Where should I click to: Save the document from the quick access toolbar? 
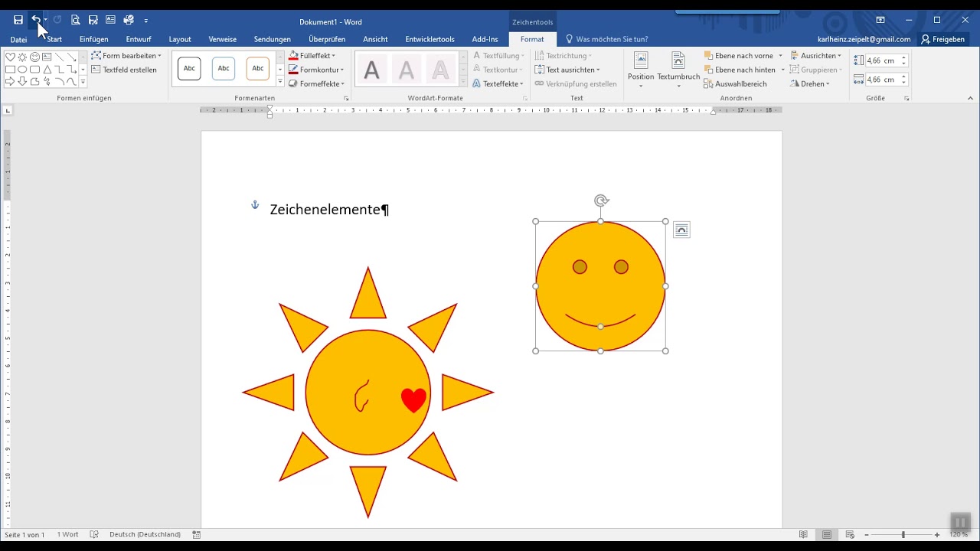pyautogui.click(x=18, y=20)
